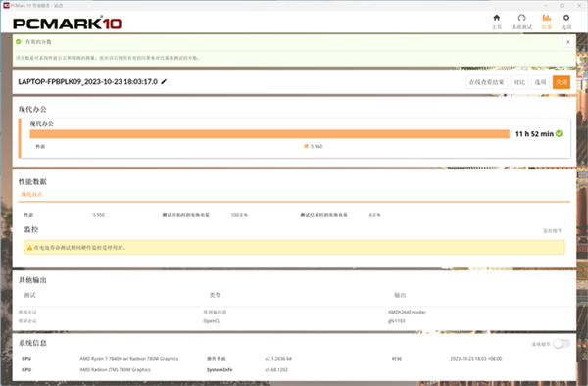Click the battery monitoring warning triangle icon
This screenshot has height=386, width=588.
pos(29,248)
